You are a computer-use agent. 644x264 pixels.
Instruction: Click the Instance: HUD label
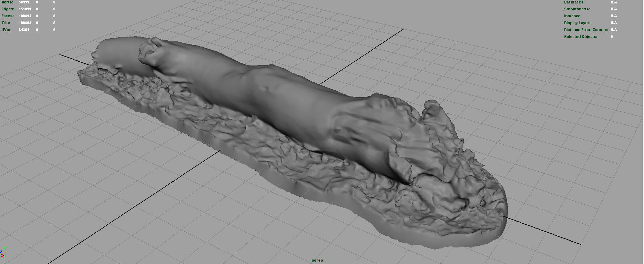click(573, 16)
